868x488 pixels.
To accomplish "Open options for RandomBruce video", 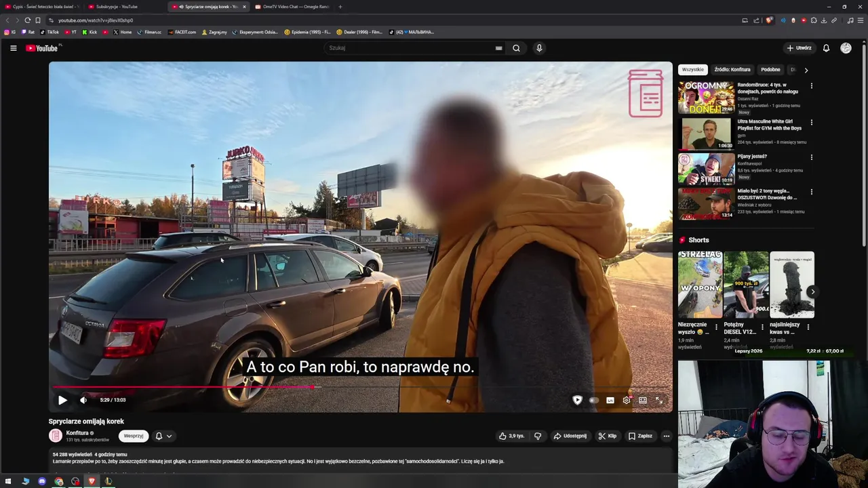I will pyautogui.click(x=811, y=86).
